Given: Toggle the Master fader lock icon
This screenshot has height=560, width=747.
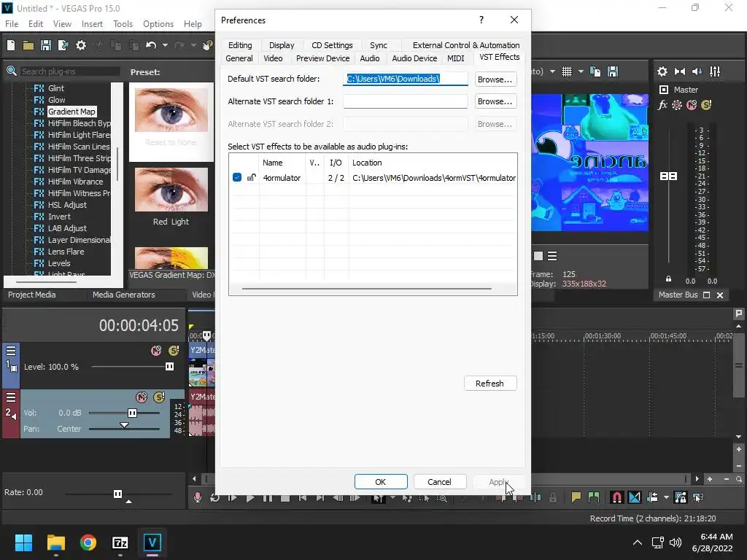Looking at the screenshot, I should (x=668, y=279).
